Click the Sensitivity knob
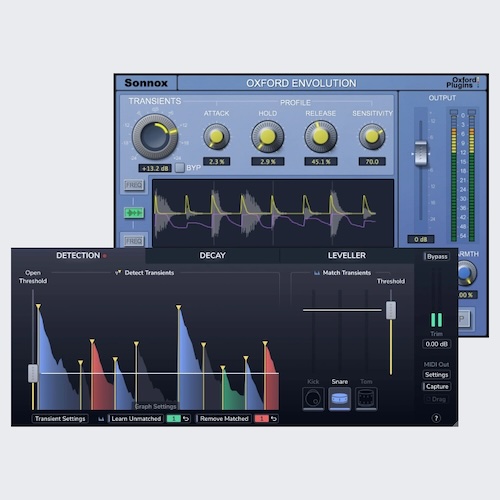Screen dimensions: 500x500 click(372, 136)
